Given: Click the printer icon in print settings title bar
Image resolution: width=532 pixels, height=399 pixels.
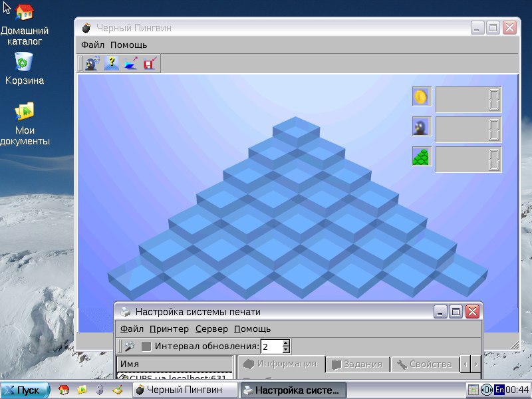Looking at the screenshot, I should 126,311.
